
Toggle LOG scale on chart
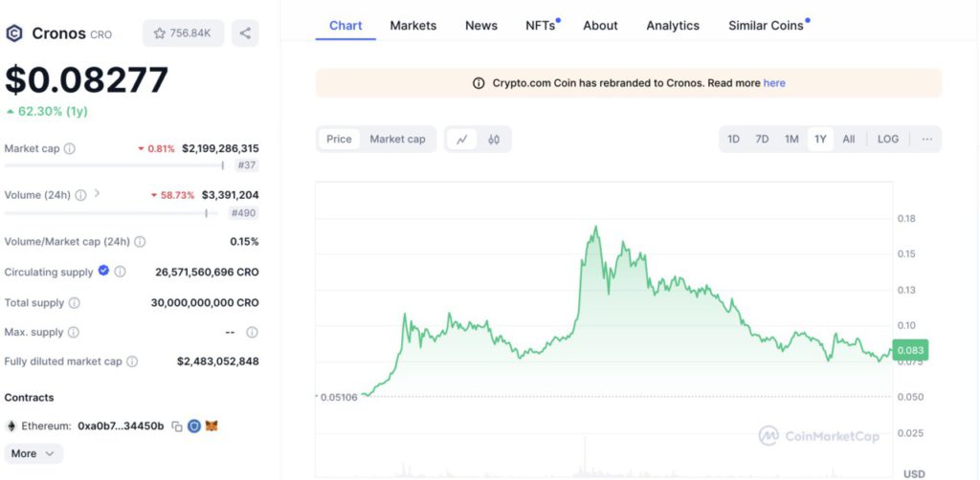(x=888, y=140)
